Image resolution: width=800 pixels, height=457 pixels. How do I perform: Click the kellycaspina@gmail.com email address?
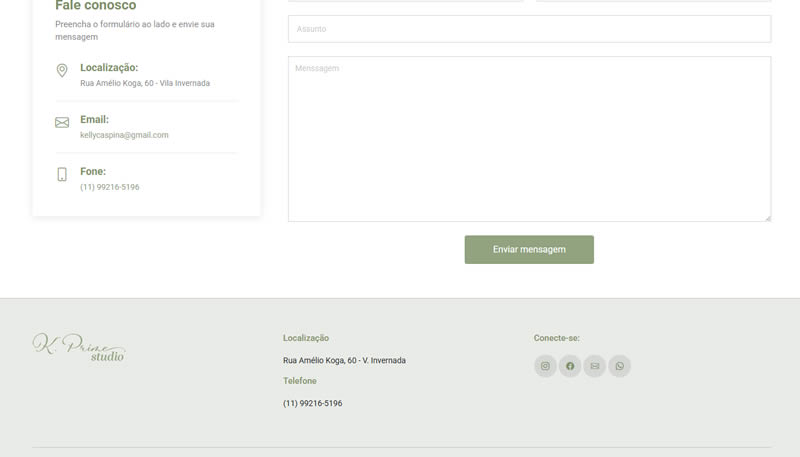point(124,135)
